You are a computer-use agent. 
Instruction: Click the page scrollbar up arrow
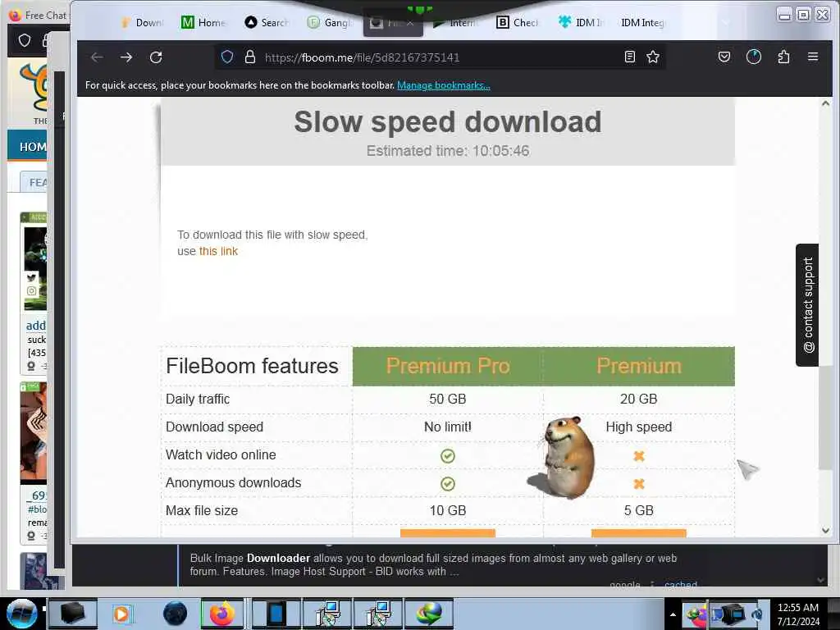click(825, 104)
